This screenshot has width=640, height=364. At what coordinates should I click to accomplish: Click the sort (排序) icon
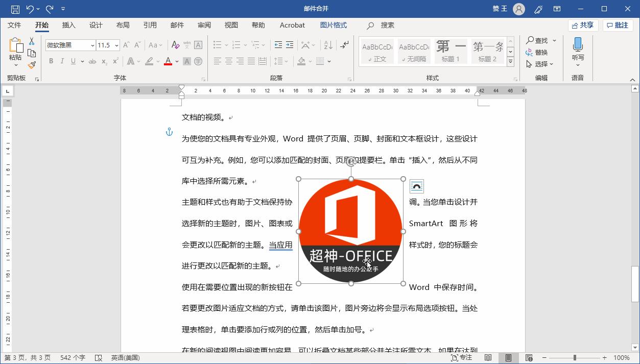pos(327,44)
